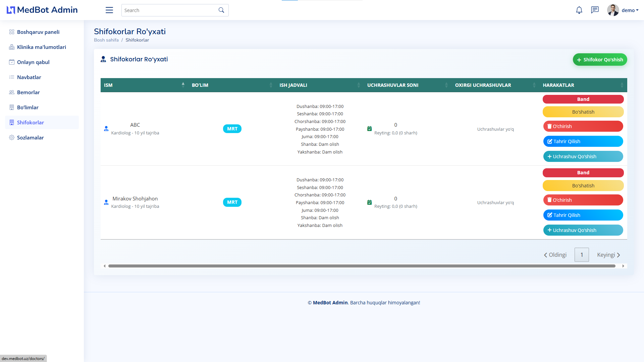Click the demo user avatar
This screenshot has width=644, height=362.
[613, 10]
